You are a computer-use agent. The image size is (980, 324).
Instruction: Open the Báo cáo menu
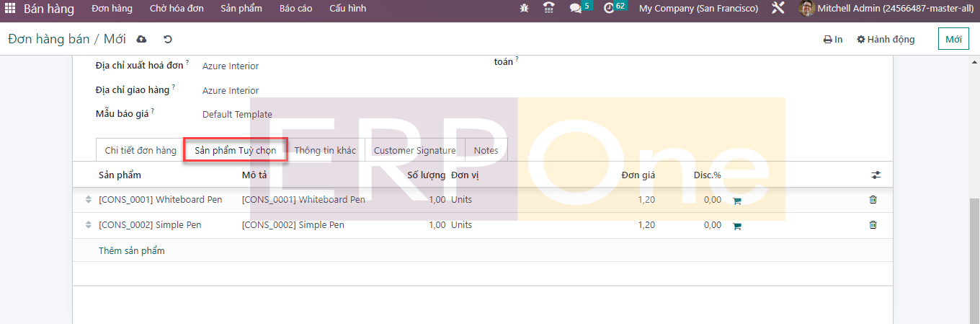coord(295,9)
